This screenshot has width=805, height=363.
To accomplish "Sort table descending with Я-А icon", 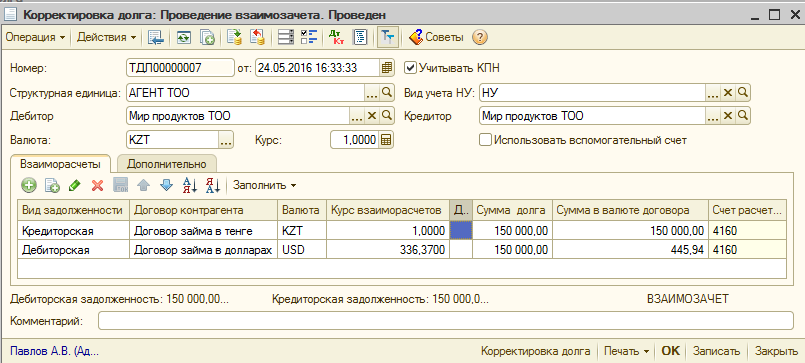I will (213, 185).
